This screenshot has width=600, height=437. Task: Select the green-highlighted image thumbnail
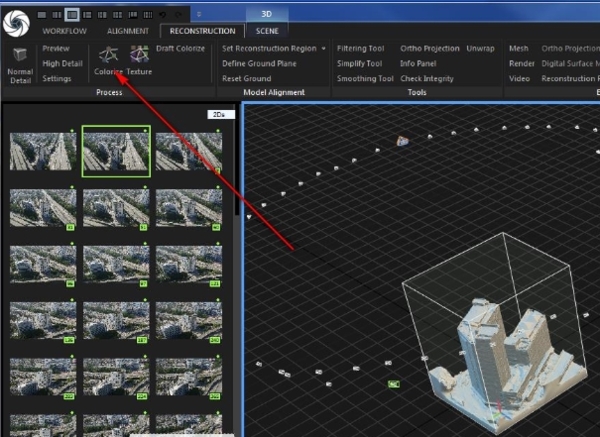pyautogui.click(x=116, y=151)
